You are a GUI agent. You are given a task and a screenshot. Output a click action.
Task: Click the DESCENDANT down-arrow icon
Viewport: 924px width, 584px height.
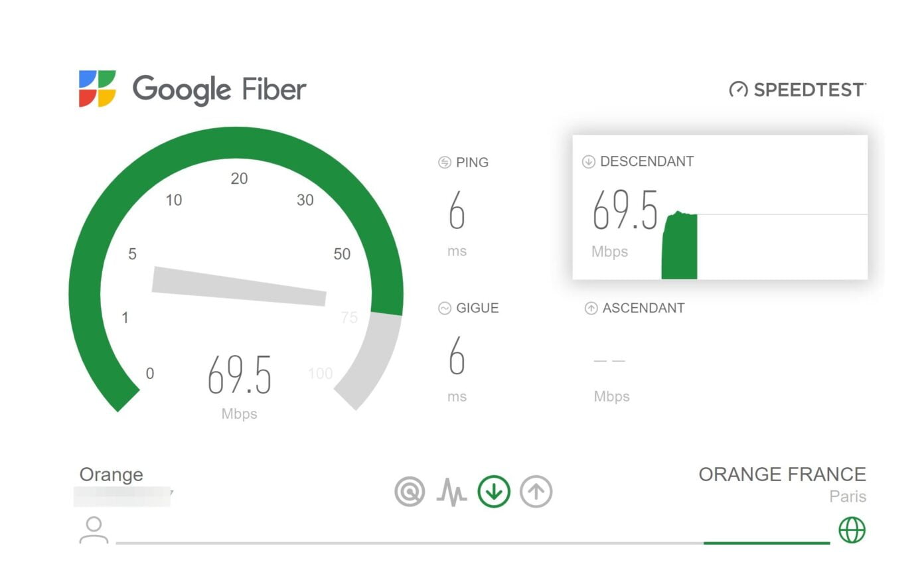click(588, 161)
